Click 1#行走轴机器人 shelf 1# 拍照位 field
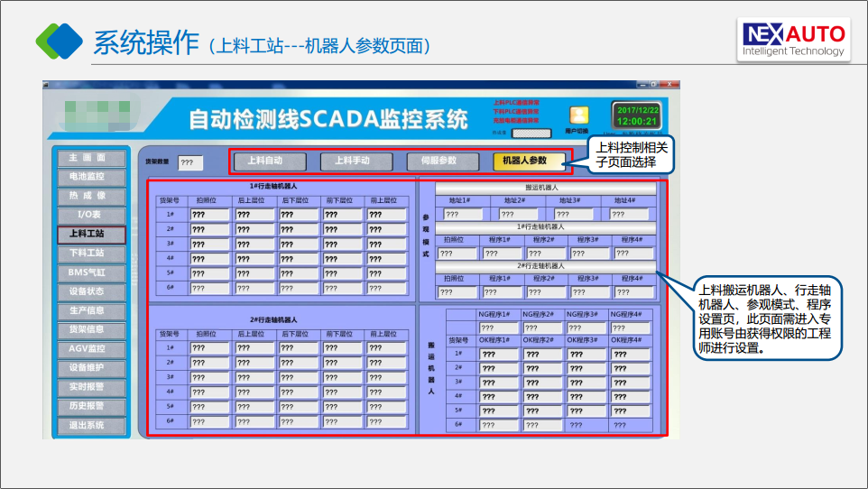This screenshot has height=489, width=868. tap(210, 215)
